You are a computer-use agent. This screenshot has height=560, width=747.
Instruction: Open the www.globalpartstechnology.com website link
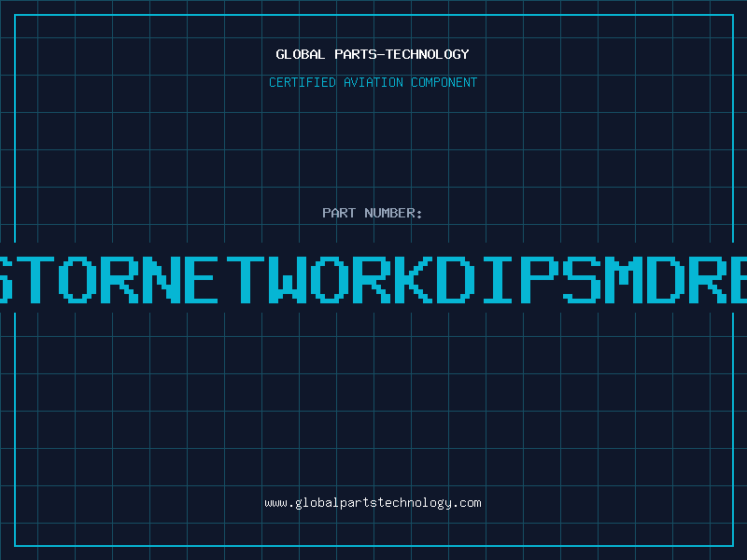click(x=373, y=503)
